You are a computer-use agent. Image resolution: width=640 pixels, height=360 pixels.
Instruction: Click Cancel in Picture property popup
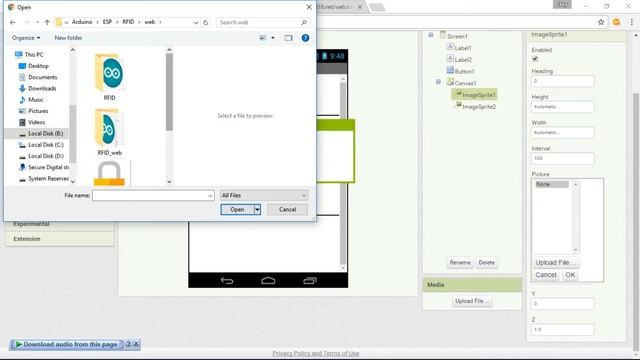pyautogui.click(x=546, y=275)
